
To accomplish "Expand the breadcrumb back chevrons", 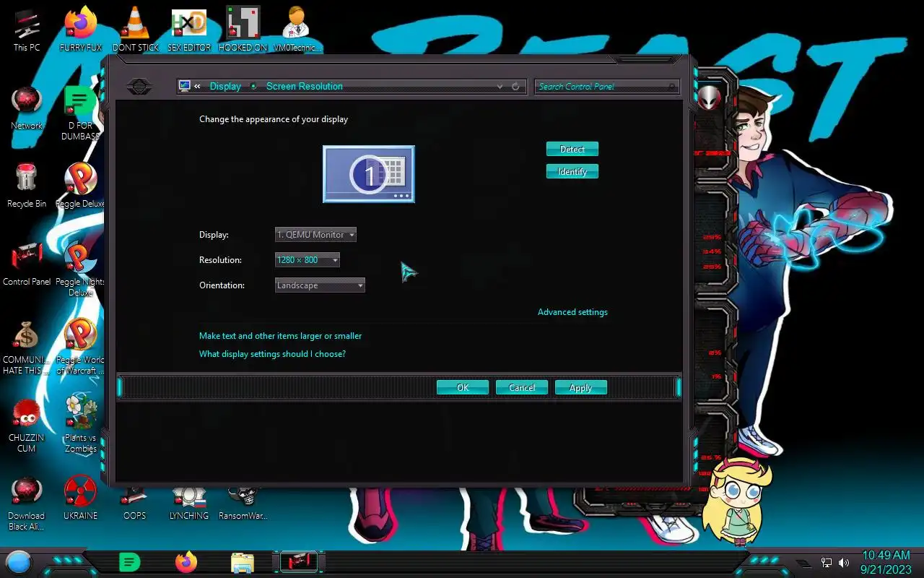I will (197, 87).
